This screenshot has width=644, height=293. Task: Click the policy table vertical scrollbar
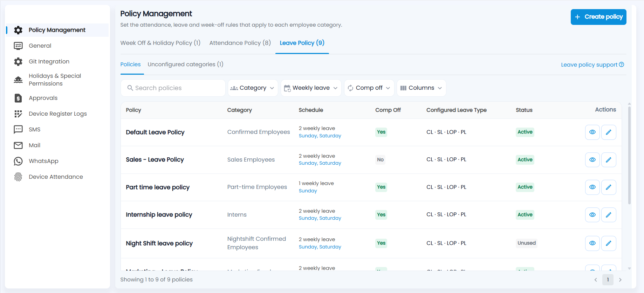pyautogui.click(x=629, y=156)
